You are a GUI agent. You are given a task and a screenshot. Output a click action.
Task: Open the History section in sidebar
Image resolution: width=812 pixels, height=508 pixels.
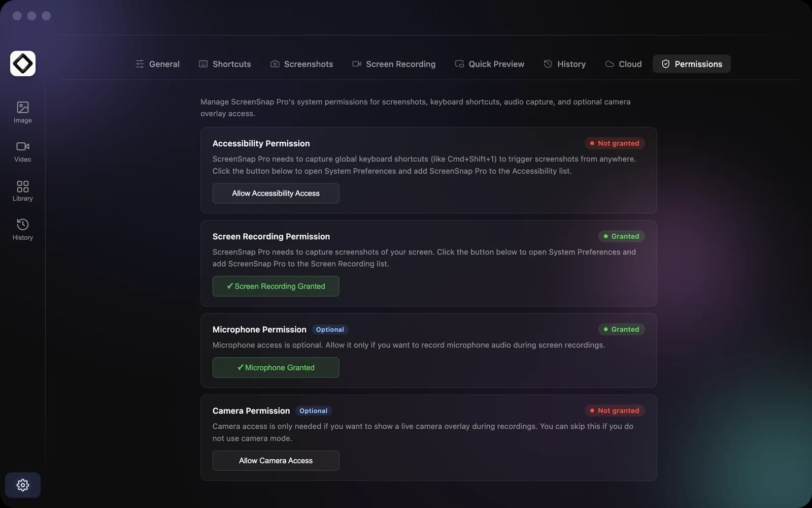point(22,230)
